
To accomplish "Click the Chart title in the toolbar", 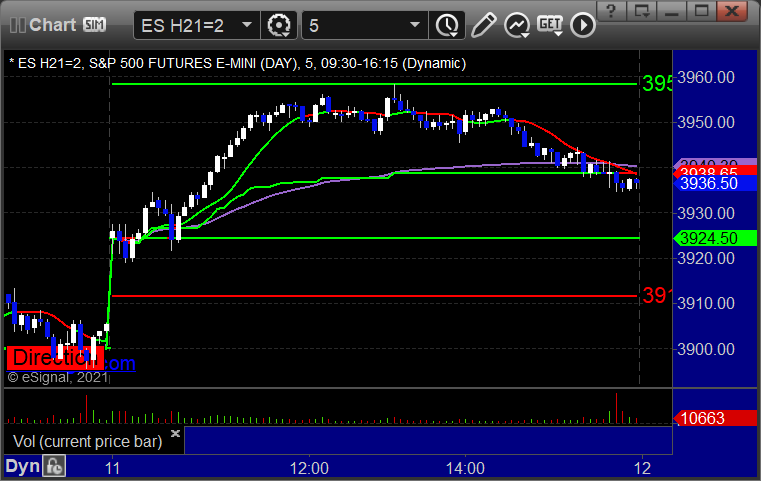I will [x=52, y=25].
